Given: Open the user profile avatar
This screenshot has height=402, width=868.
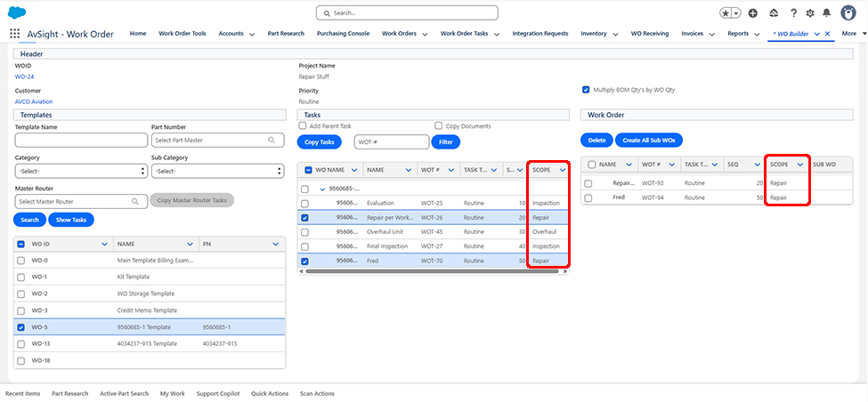Looking at the screenshot, I should 848,12.
